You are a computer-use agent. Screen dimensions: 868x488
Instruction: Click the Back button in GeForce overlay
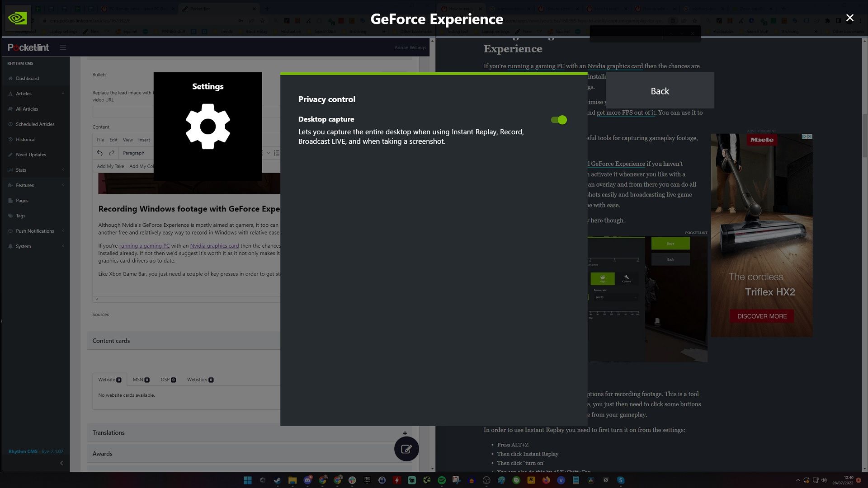pos(660,90)
